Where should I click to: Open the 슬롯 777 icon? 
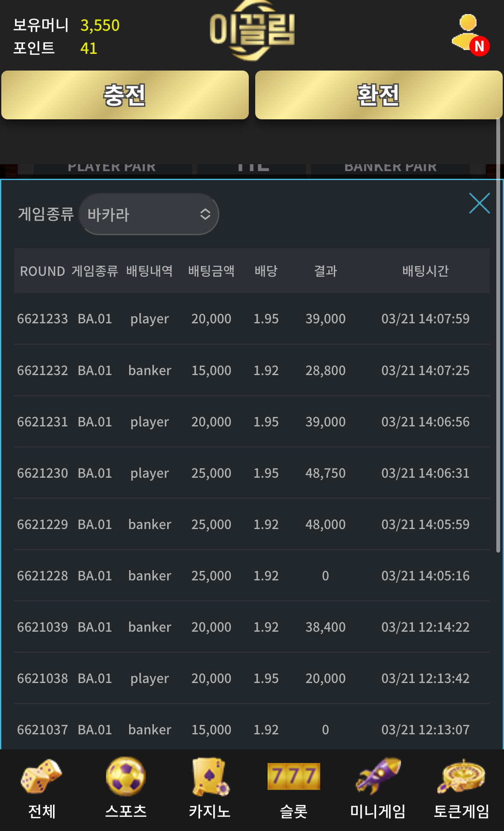tap(294, 776)
